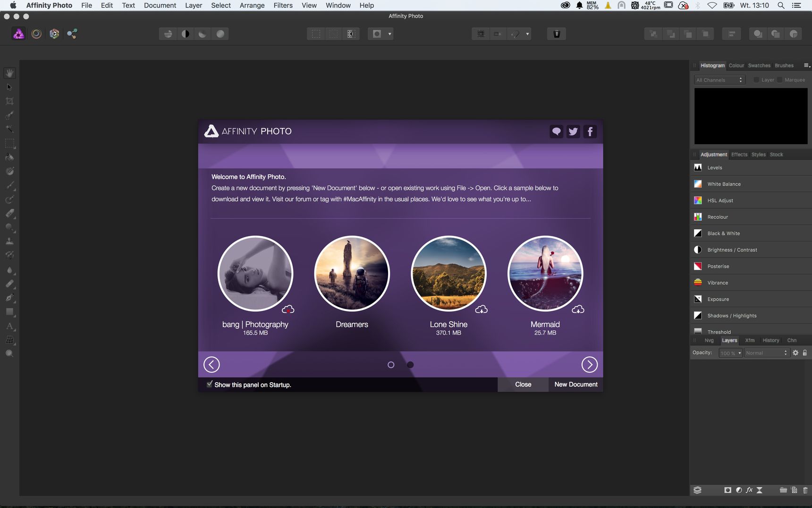Select the Flood Fill bucket tool

(9, 157)
